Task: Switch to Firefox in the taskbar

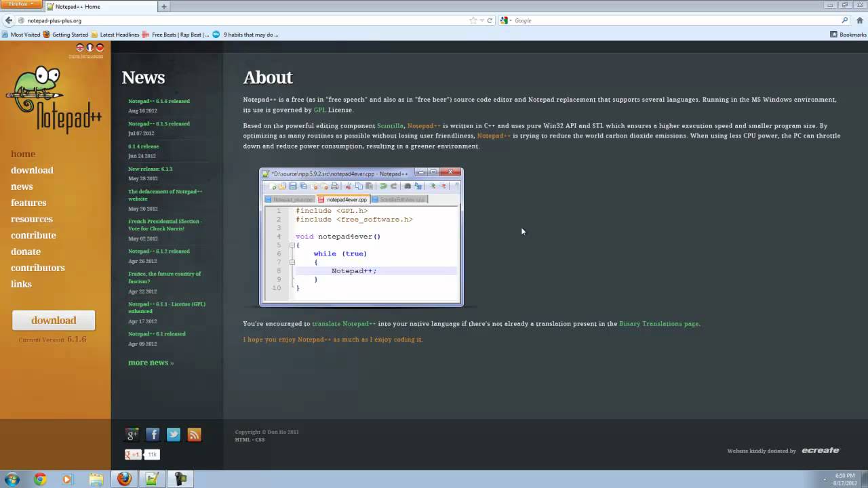Action: pos(124,479)
